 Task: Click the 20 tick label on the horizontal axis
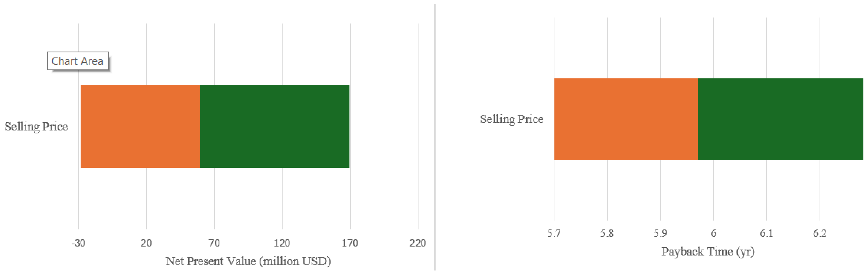146,243
